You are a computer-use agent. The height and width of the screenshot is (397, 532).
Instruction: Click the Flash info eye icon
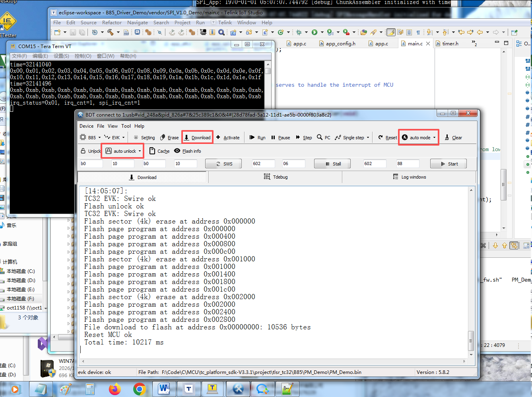pos(177,151)
